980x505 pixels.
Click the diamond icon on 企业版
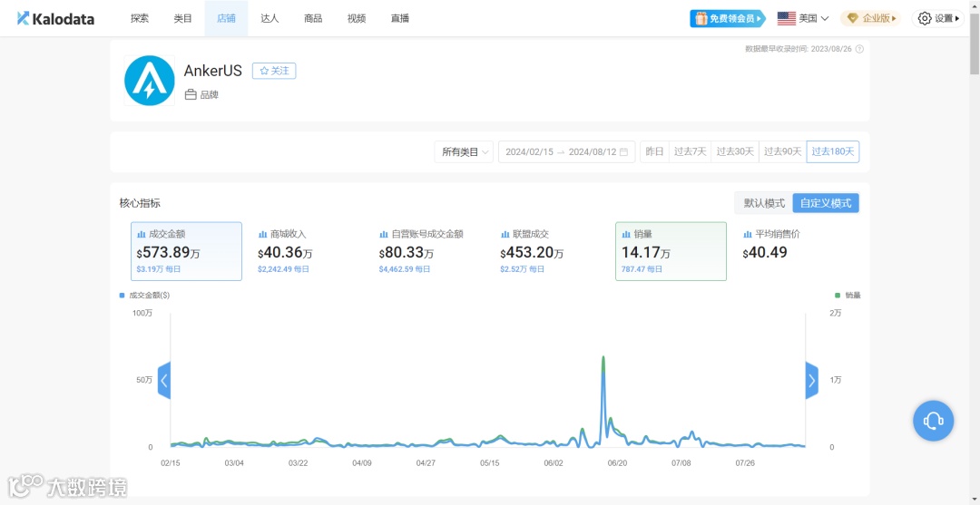[853, 19]
